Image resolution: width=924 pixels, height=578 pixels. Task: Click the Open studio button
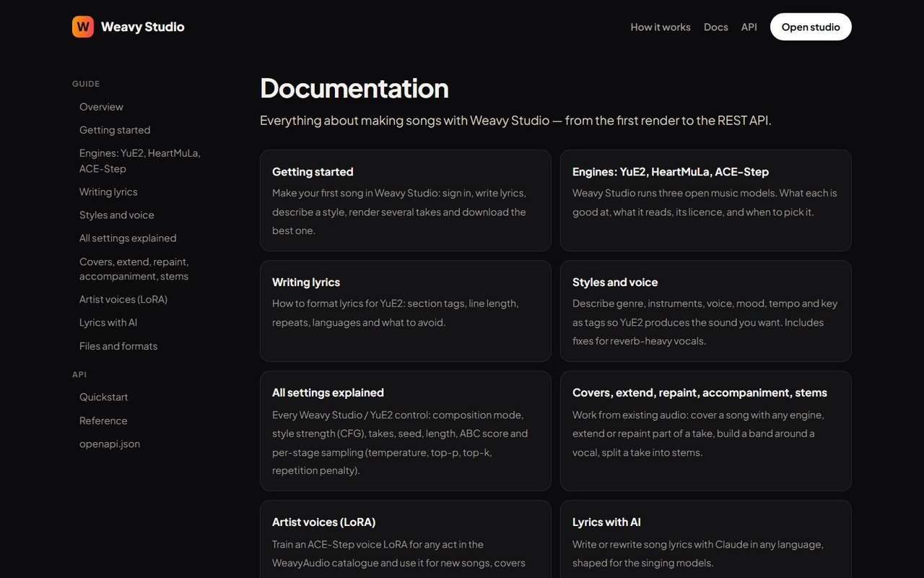(811, 27)
